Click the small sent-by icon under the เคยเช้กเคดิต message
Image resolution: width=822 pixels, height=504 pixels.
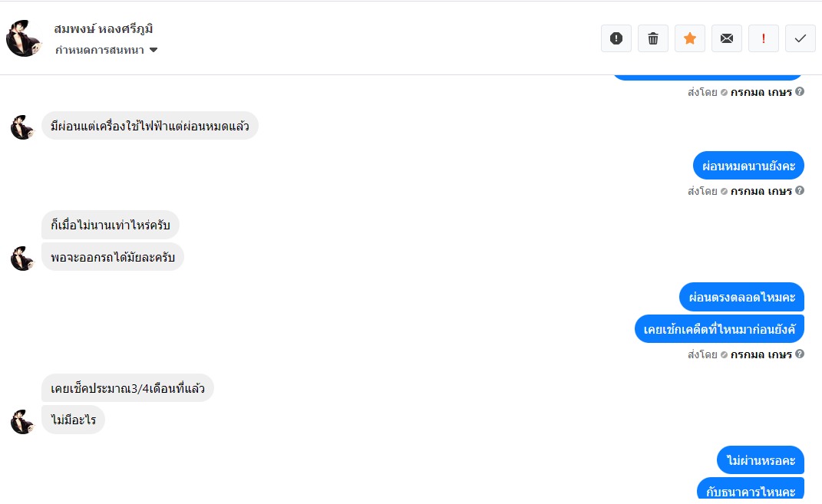pyautogui.click(x=724, y=354)
